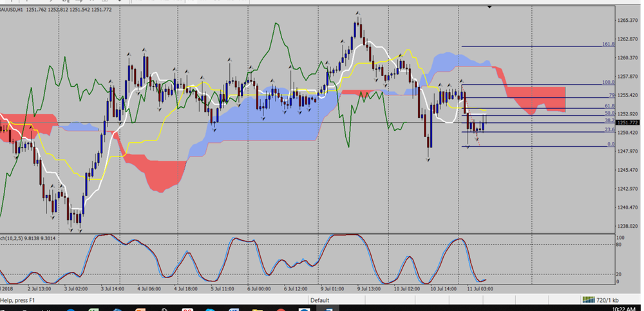644x311 pixels.
Task: Click the 23.6 Fibonacci level label
Action: pyautogui.click(x=610, y=130)
